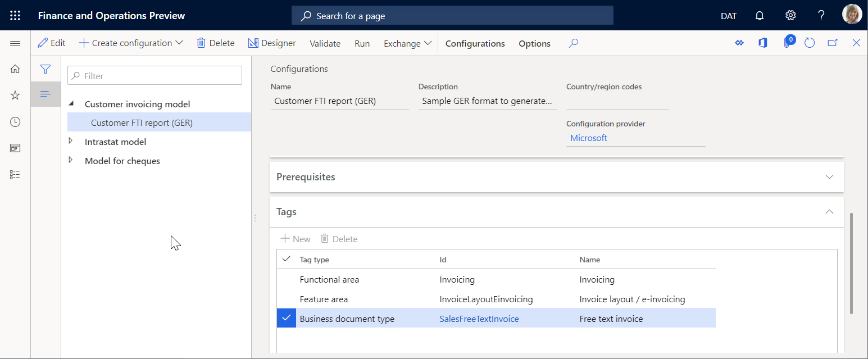Toggle the hamburger navigation pane

coord(15,43)
